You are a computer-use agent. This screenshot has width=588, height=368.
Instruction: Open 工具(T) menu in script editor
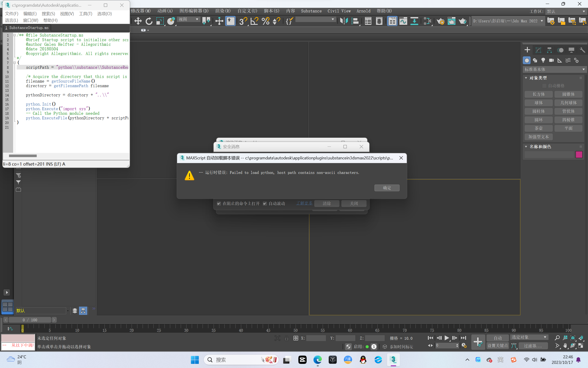point(85,14)
